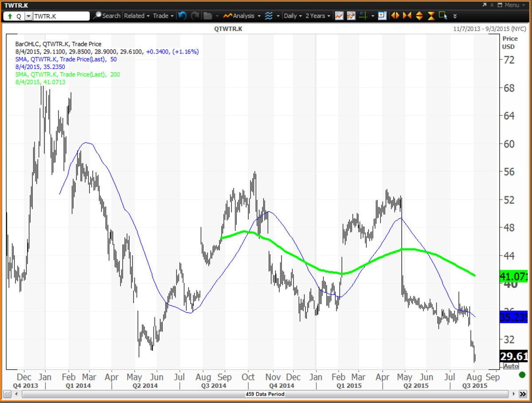Select the green crosshair tool
Screen dimensions: 532x403
364,15
